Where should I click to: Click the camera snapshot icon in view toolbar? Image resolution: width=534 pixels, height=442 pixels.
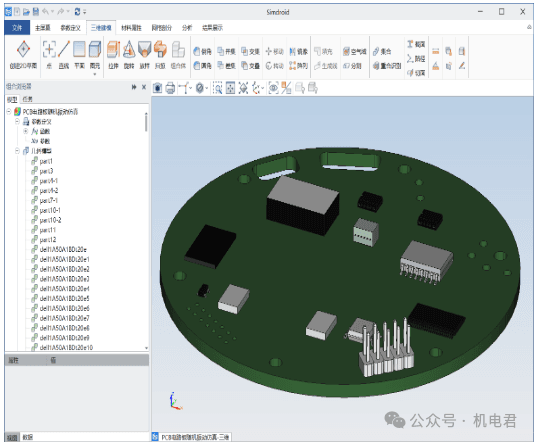157,88
